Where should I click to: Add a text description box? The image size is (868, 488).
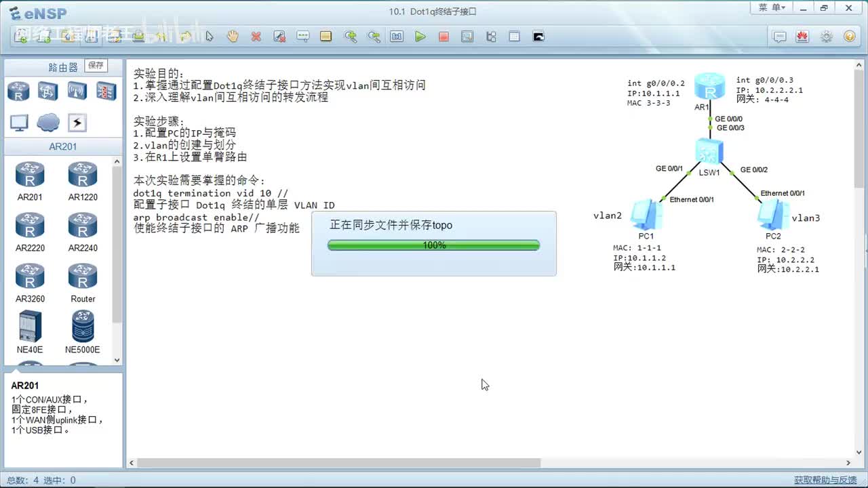coord(303,37)
